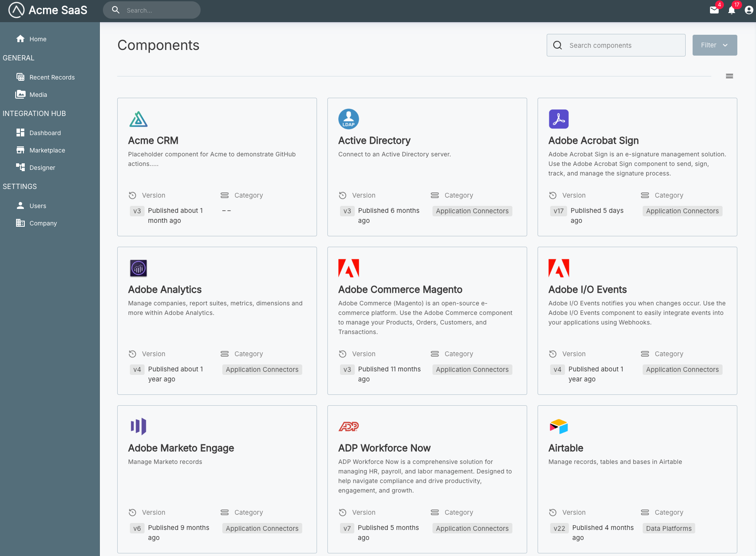Switch to list view layout

730,76
